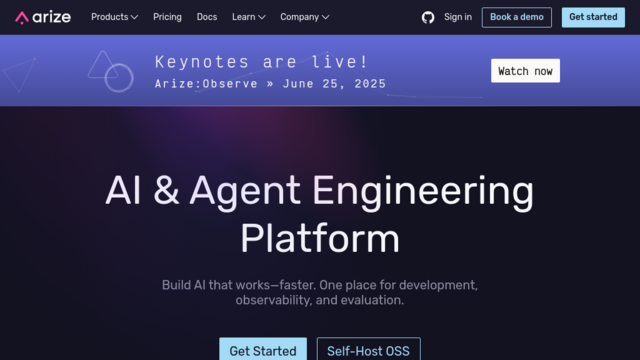Click the header Get started button
Screen dimensions: 640x360
click(x=593, y=17)
